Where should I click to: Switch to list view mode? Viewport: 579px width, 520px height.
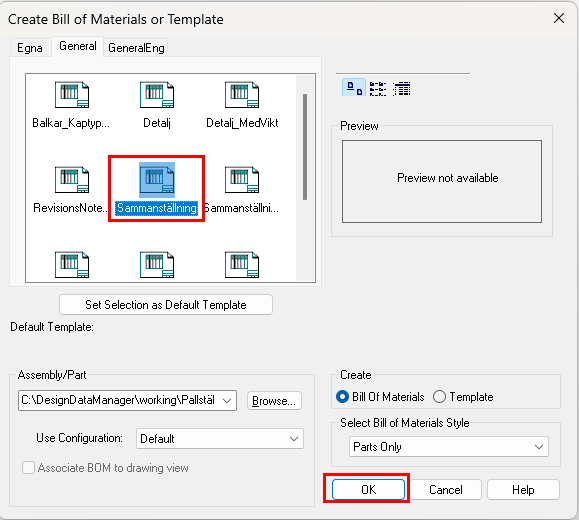[378, 89]
